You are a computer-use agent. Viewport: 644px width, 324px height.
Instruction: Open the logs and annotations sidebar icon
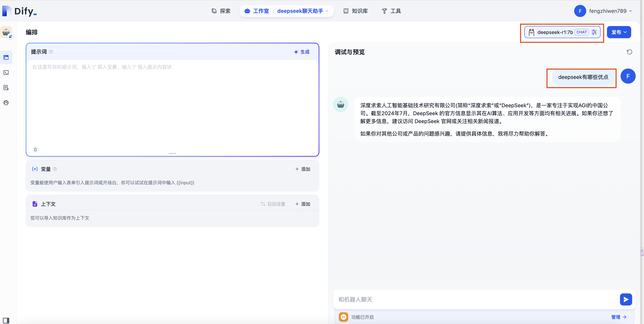pos(6,87)
